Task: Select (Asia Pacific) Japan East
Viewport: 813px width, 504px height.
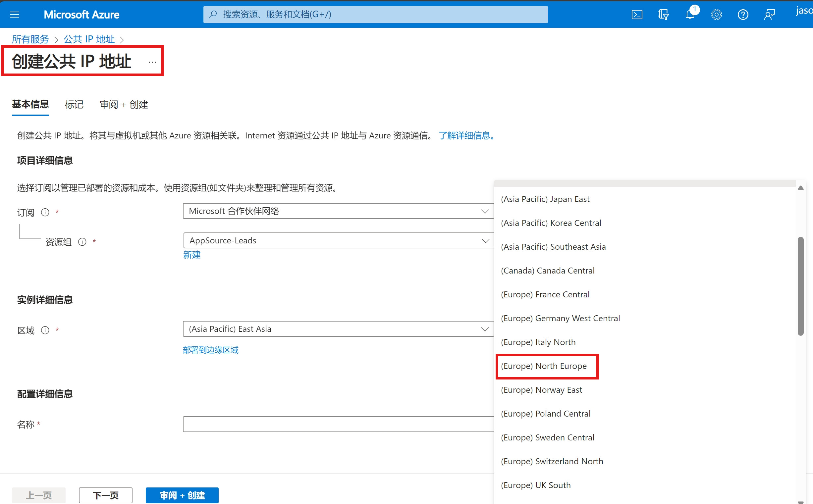Action: (x=645, y=199)
